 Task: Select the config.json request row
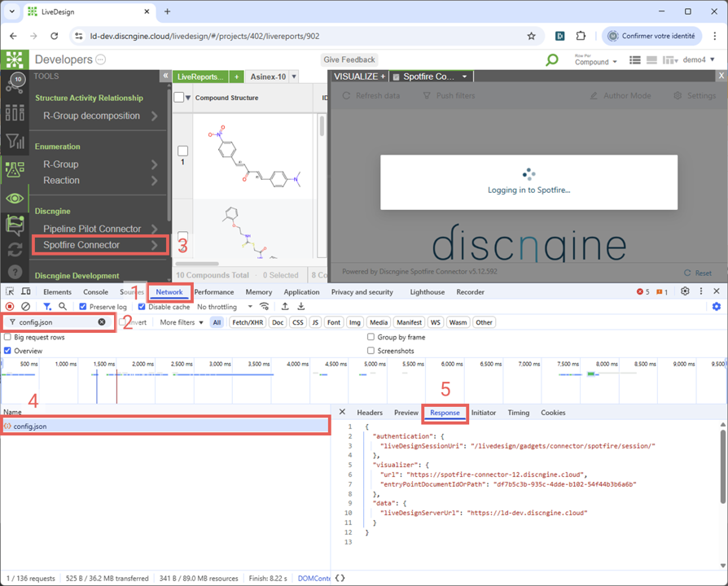pos(165,426)
